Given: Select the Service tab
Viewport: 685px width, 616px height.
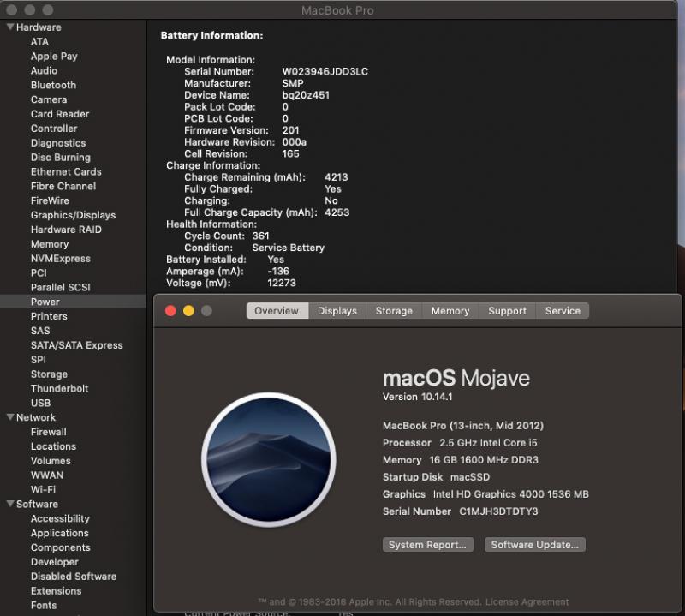Looking at the screenshot, I should pyautogui.click(x=563, y=311).
